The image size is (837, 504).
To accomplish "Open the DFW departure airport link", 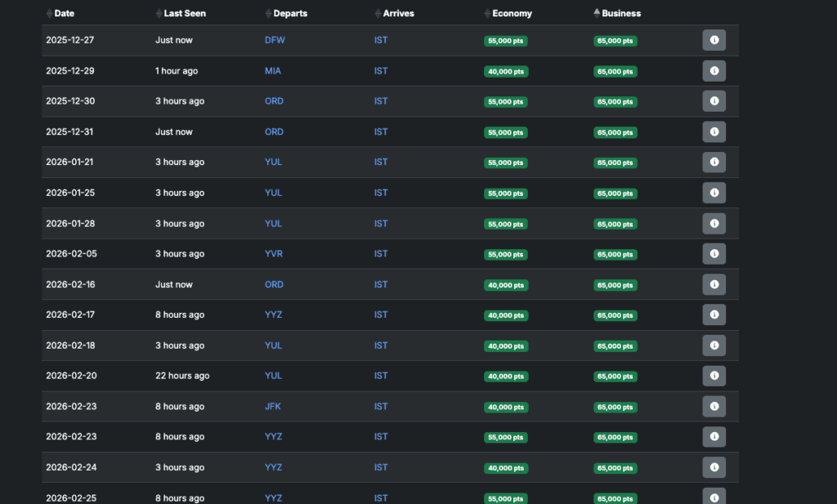I will pos(275,40).
